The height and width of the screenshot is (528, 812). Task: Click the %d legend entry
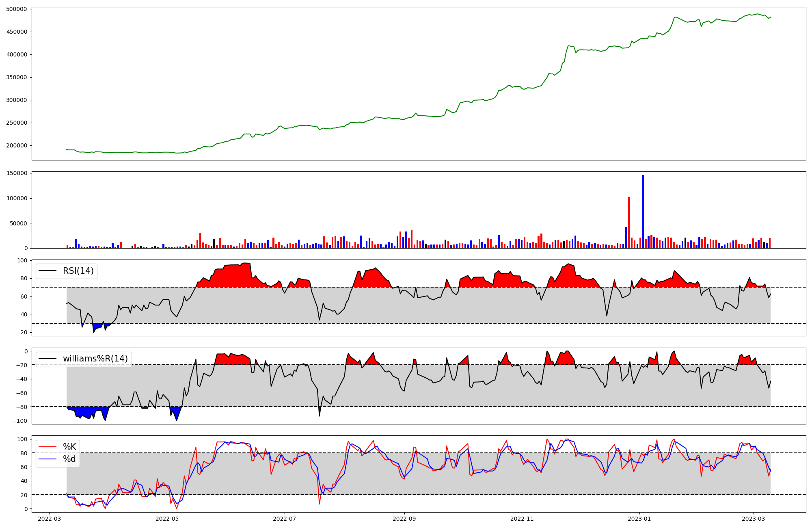click(69, 459)
